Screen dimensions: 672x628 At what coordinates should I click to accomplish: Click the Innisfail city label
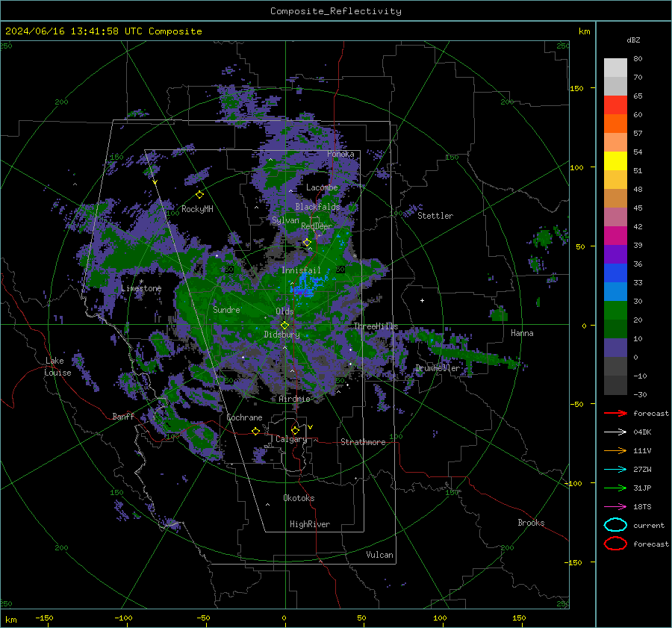coord(301,270)
